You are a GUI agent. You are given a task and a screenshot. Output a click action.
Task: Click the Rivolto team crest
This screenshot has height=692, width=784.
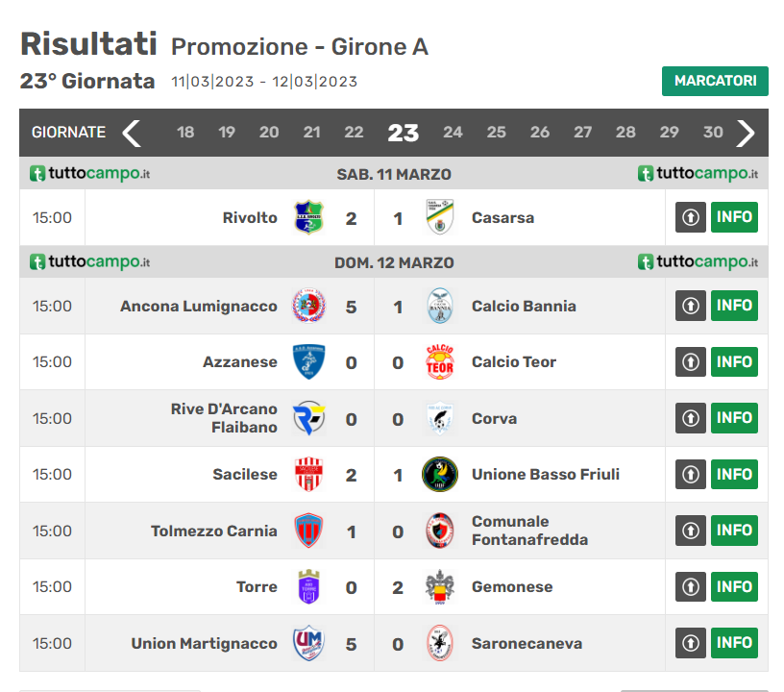[308, 218]
